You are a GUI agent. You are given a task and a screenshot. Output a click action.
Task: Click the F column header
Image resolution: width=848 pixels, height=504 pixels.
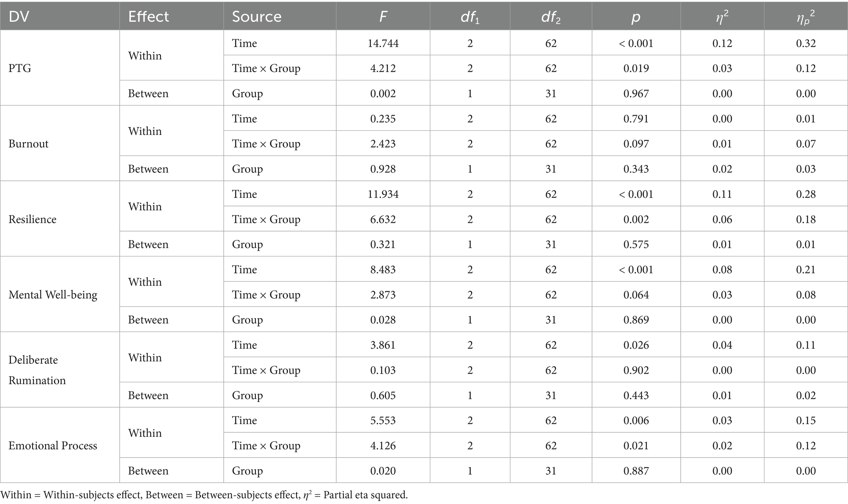383,16
